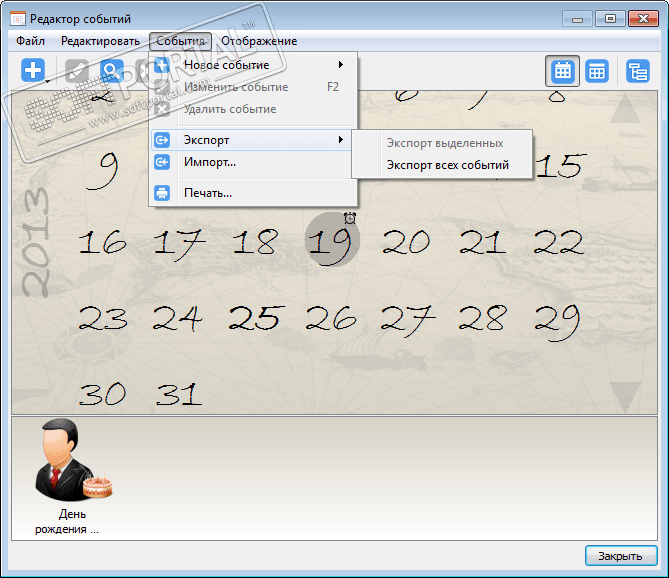Choose Удалить событие menu entry
Image resolution: width=669 pixels, height=578 pixels.
[x=254, y=109]
